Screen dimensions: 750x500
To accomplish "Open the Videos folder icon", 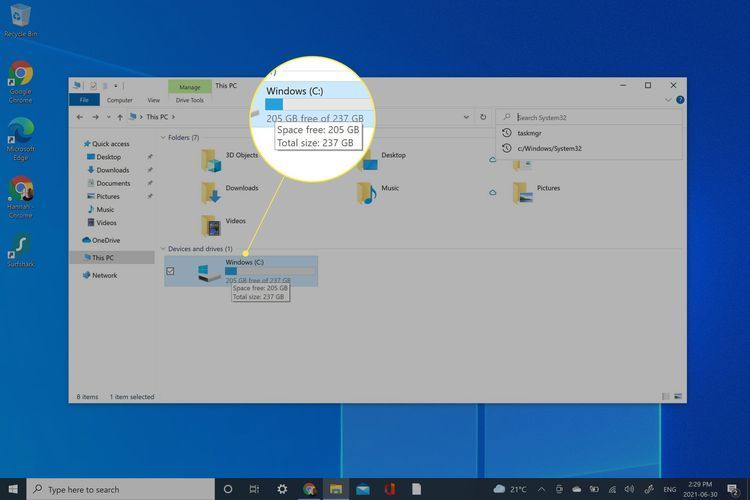I will [x=210, y=224].
